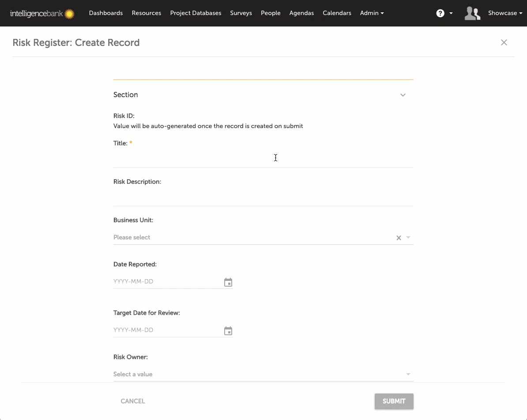527x420 pixels.
Task: Open the Calendars menu item
Action: click(337, 13)
